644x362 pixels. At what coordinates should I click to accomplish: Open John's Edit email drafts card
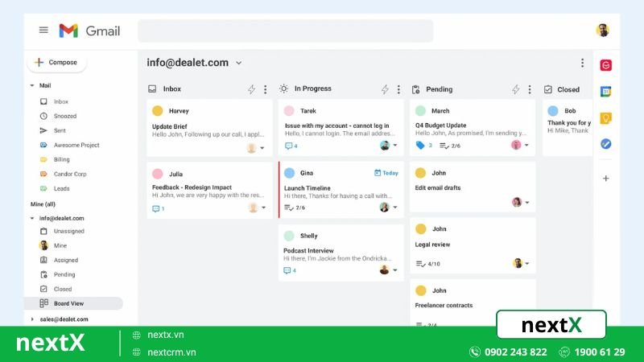coord(473,187)
